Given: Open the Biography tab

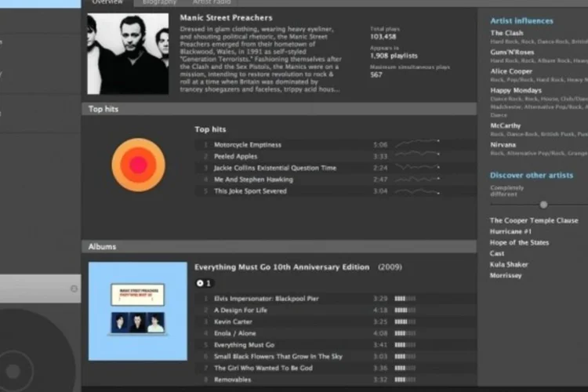Looking at the screenshot, I should click(159, 2).
